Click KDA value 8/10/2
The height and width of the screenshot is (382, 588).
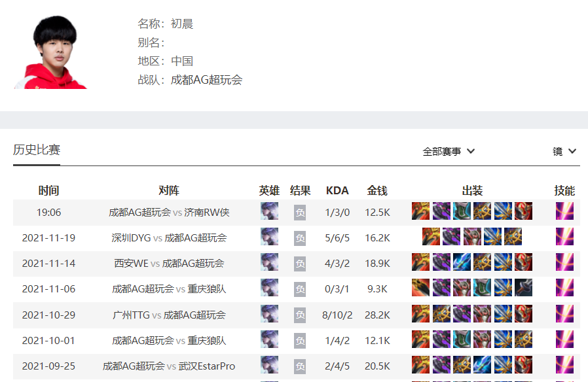click(337, 315)
